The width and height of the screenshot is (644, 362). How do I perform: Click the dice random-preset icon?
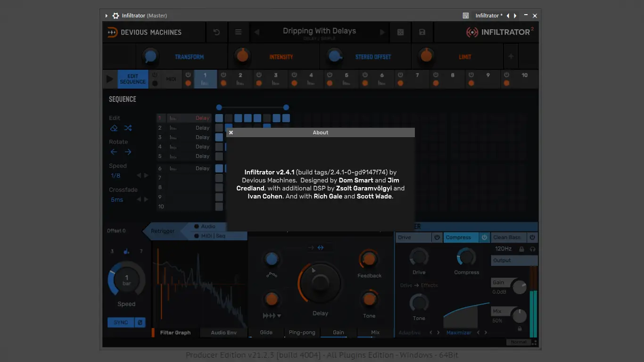(400, 32)
